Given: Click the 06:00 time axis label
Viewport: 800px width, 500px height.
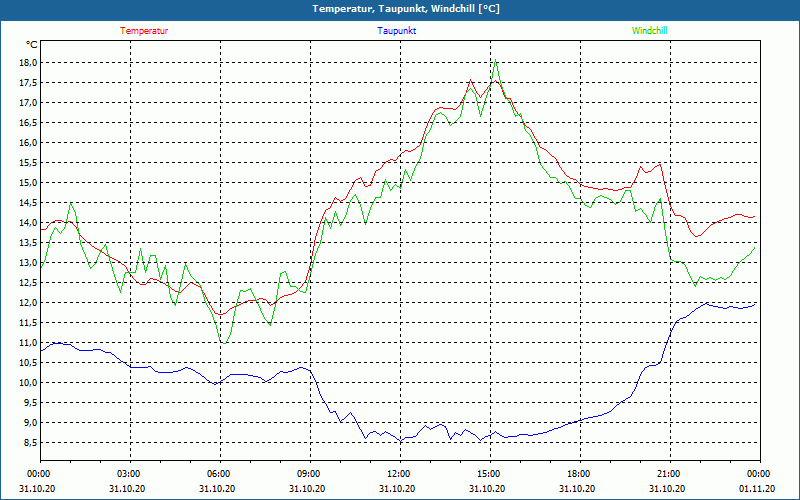Looking at the screenshot, I should pyautogui.click(x=220, y=474).
